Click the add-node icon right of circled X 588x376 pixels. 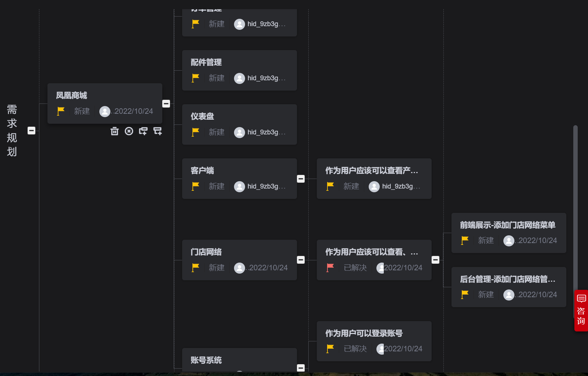pos(143,131)
